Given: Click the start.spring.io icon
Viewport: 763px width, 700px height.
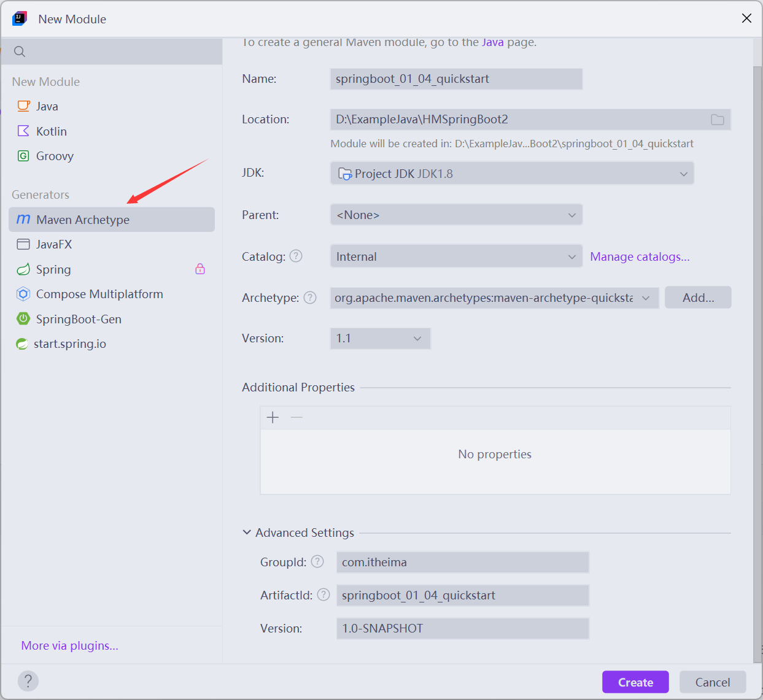Looking at the screenshot, I should click(x=22, y=344).
